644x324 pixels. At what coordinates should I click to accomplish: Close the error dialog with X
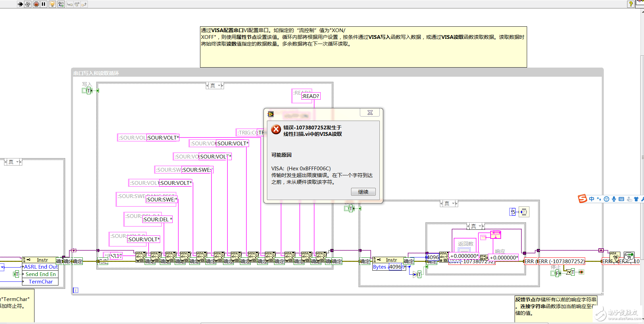click(x=370, y=113)
